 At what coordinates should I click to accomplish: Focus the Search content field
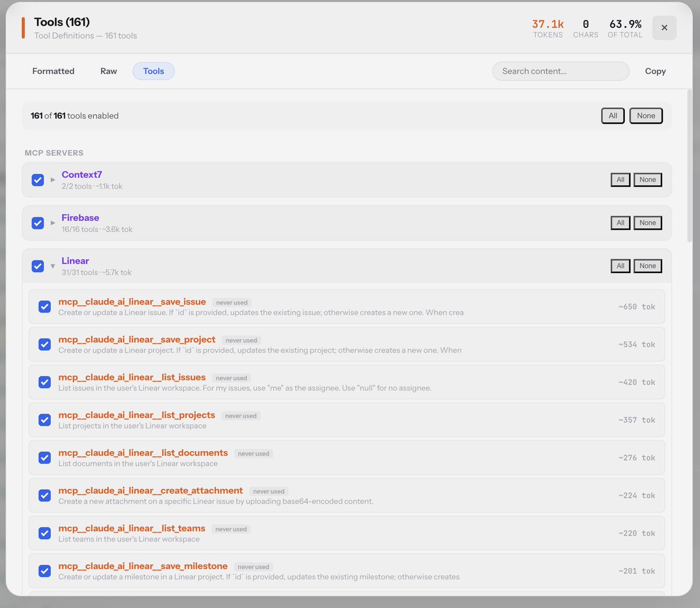(561, 71)
